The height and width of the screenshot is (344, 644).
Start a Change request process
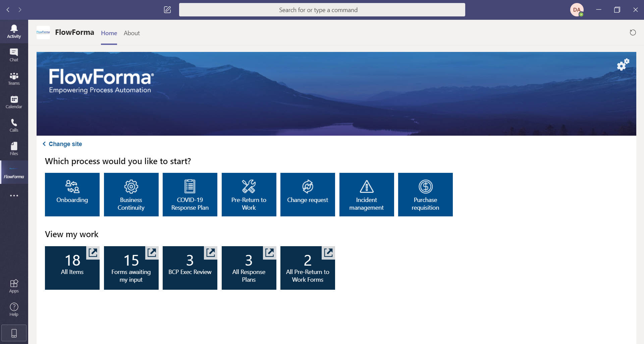(x=307, y=194)
